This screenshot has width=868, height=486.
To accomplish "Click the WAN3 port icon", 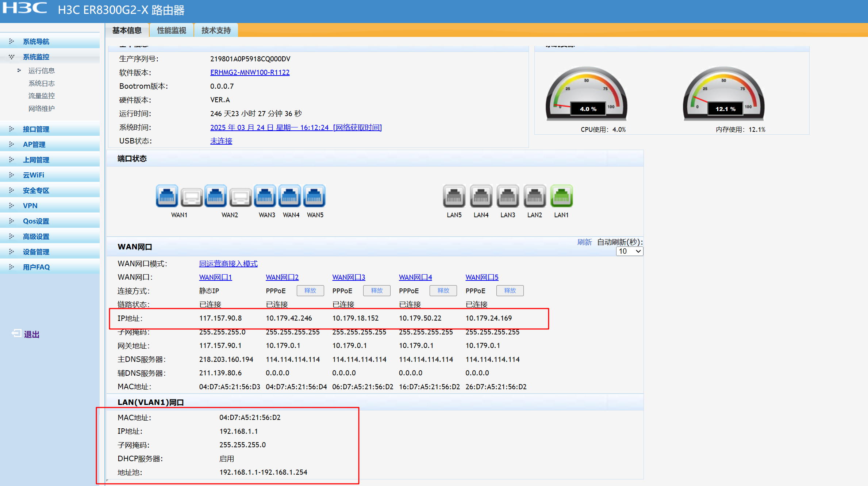I will 265,196.
